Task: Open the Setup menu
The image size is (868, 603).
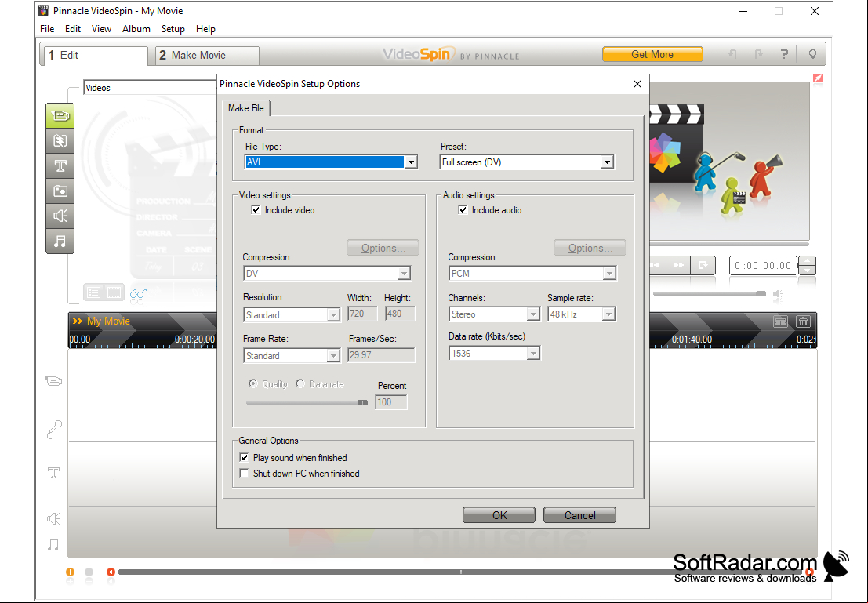Action: [x=173, y=29]
